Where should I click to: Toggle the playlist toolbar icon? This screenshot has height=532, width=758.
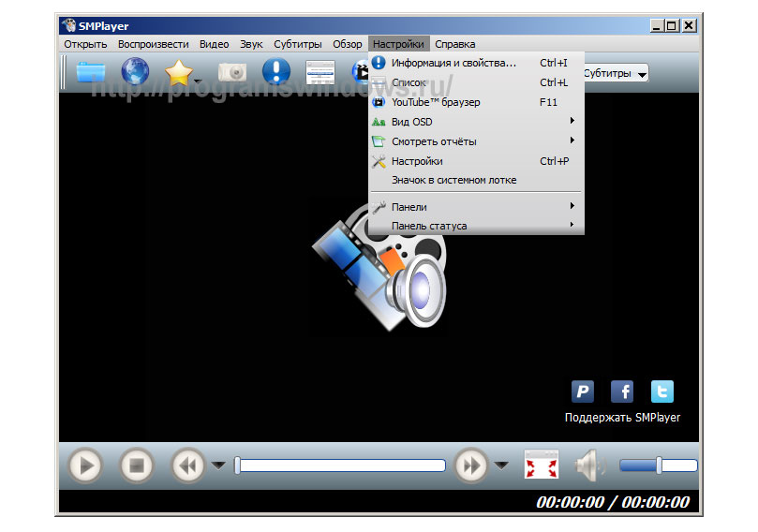(x=320, y=72)
